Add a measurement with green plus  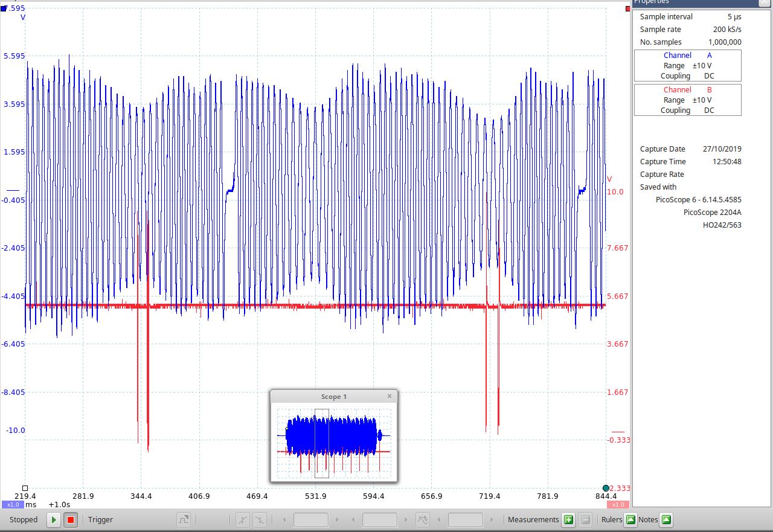click(x=568, y=519)
